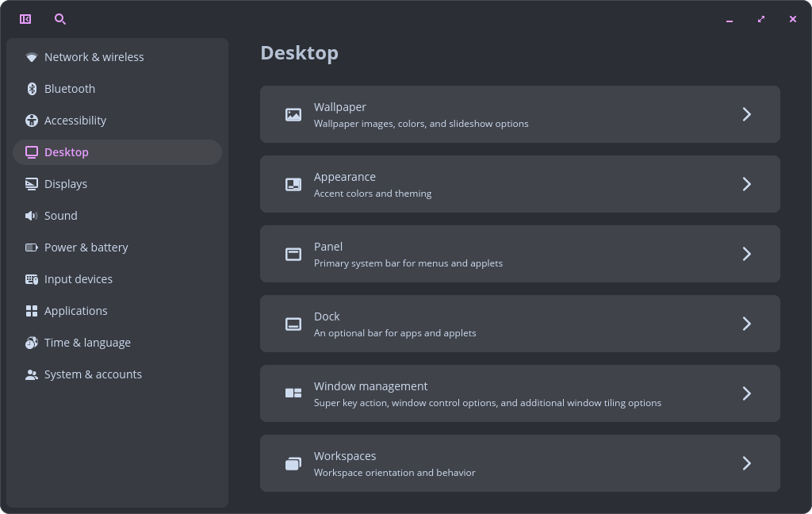Expand the Wallpaper row chevron
The width and height of the screenshot is (812, 514).
pos(746,114)
